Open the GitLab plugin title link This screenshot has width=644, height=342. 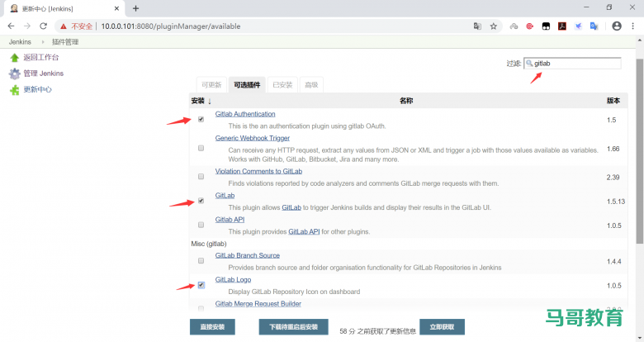click(x=225, y=196)
